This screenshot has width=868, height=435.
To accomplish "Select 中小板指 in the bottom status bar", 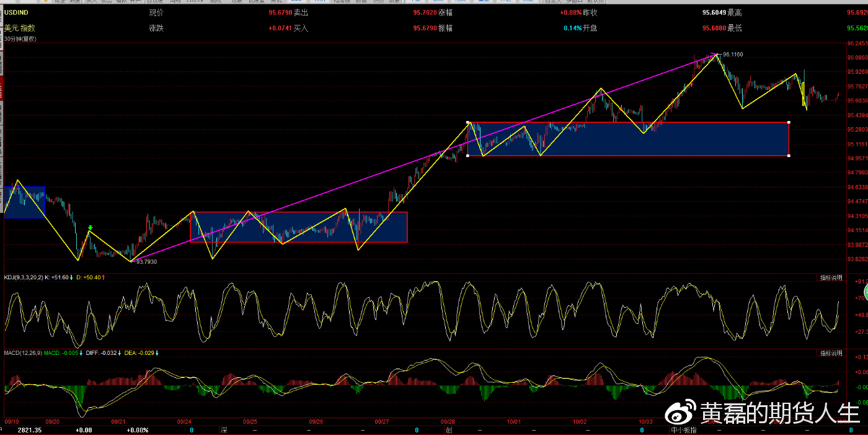I will (x=684, y=430).
